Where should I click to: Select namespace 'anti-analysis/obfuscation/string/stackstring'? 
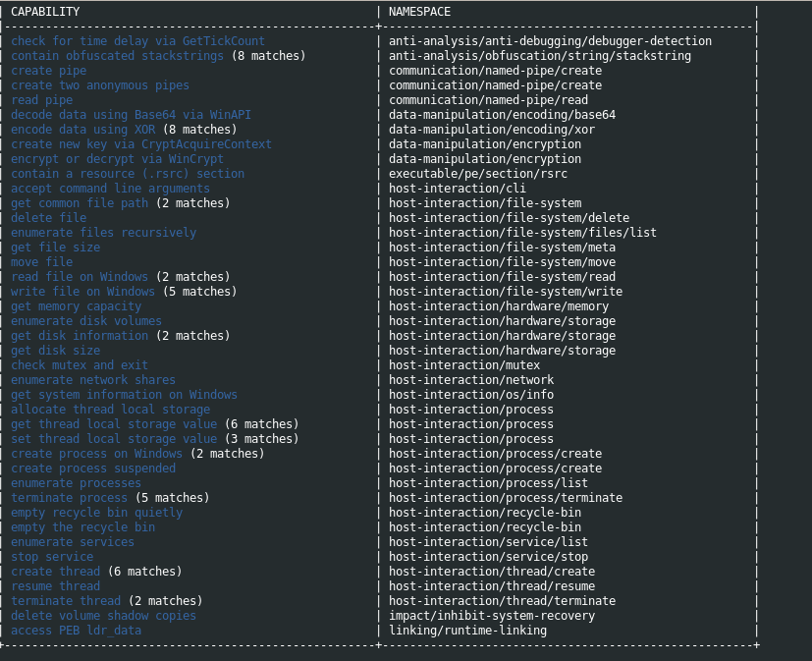pyautogui.click(x=540, y=55)
